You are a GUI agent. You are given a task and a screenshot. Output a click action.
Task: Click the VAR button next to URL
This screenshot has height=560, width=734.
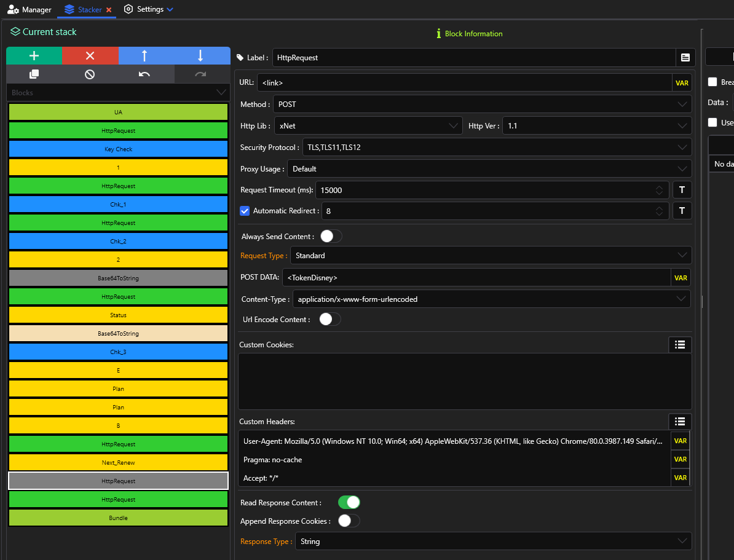[x=682, y=83]
